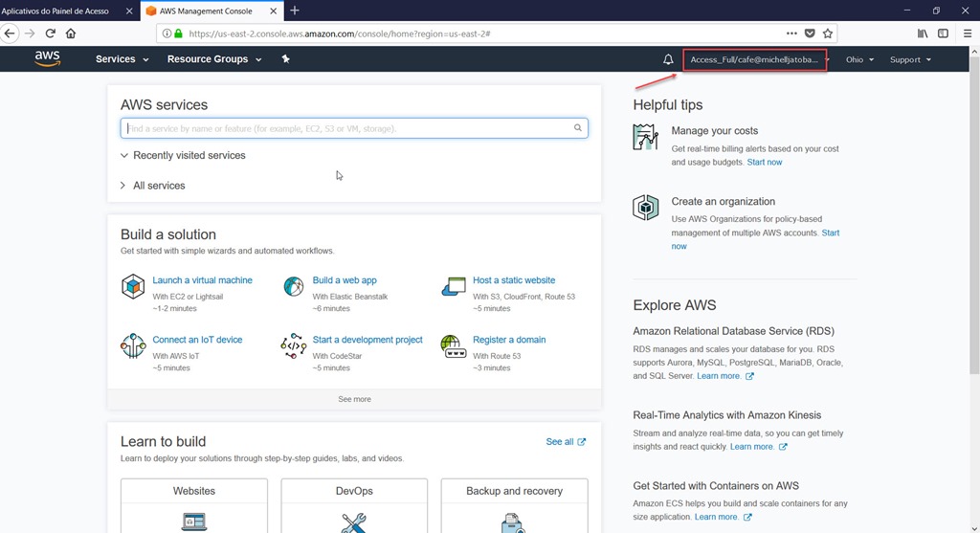Click See all in Learn to build

click(x=565, y=441)
